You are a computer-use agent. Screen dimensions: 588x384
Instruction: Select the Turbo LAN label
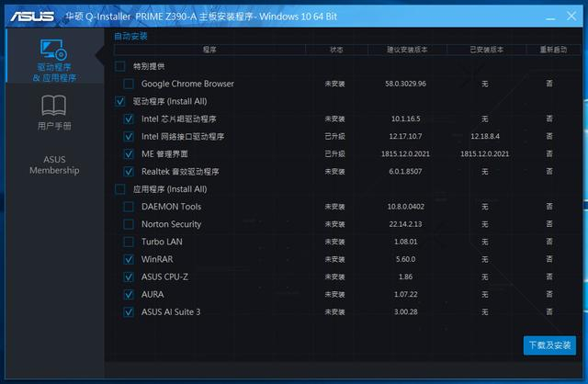point(162,242)
